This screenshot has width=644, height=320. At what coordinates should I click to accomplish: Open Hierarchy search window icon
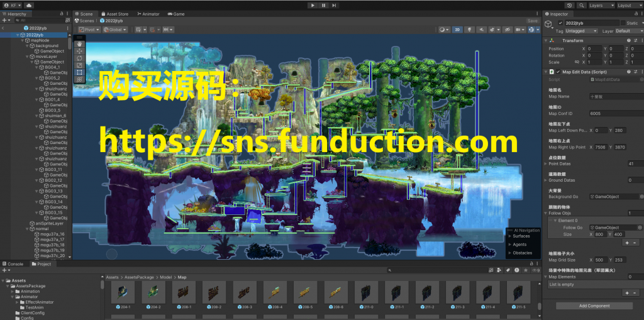pos(68,20)
